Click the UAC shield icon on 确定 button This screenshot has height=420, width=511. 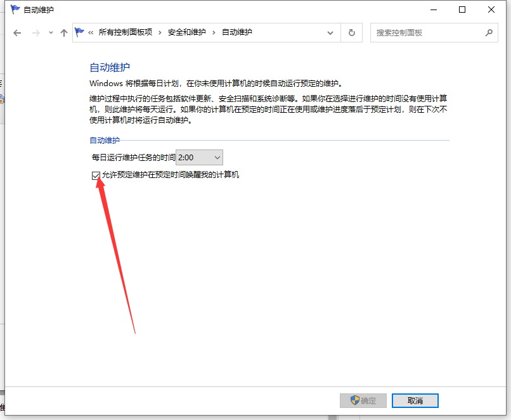(x=354, y=400)
